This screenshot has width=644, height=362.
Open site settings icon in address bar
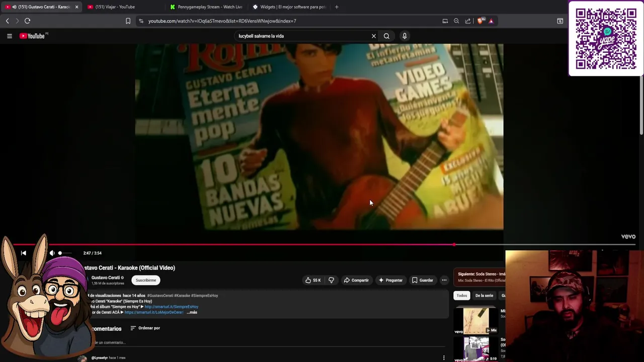point(141,21)
